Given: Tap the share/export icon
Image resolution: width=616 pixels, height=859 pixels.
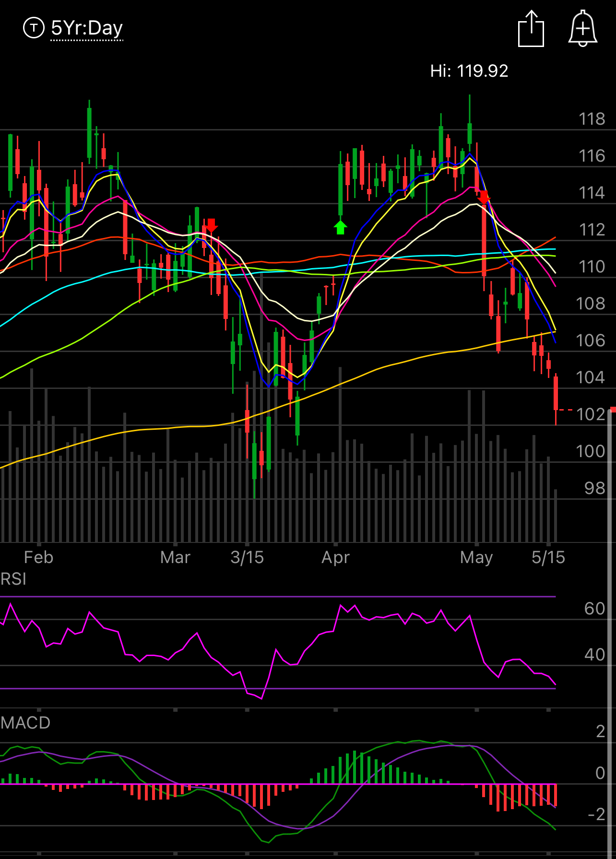Looking at the screenshot, I should click(x=531, y=29).
